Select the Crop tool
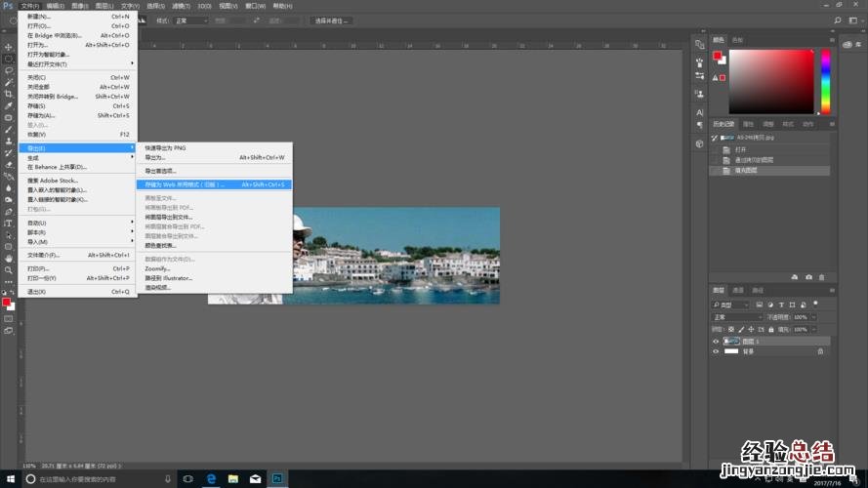The image size is (868, 488). [8, 94]
